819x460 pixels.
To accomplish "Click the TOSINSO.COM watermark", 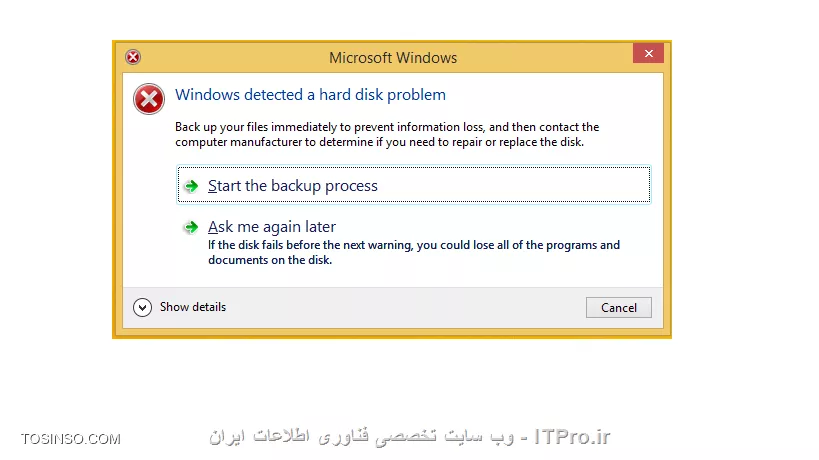I will point(71,439).
